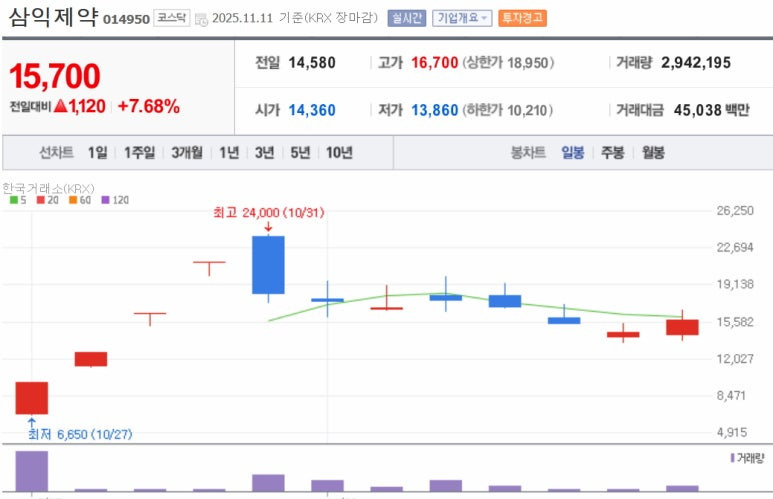The width and height of the screenshot is (773, 499).
Task: Click the 상한가 18,950 upper limit text
Action: click(x=508, y=63)
